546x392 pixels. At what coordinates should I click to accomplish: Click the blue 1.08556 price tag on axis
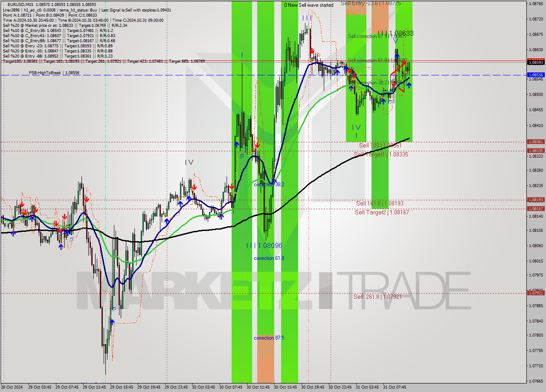tap(536, 75)
